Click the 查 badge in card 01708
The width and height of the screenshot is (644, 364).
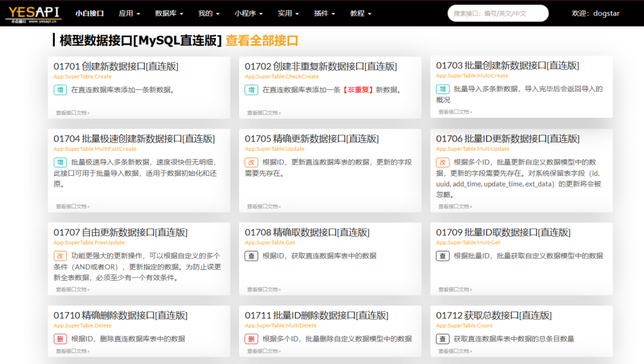pyautogui.click(x=252, y=256)
